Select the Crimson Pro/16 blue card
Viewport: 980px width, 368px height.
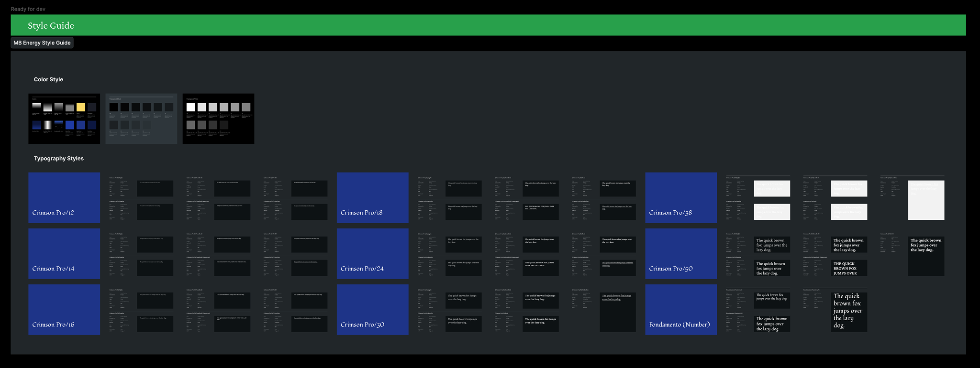click(x=64, y=309)
